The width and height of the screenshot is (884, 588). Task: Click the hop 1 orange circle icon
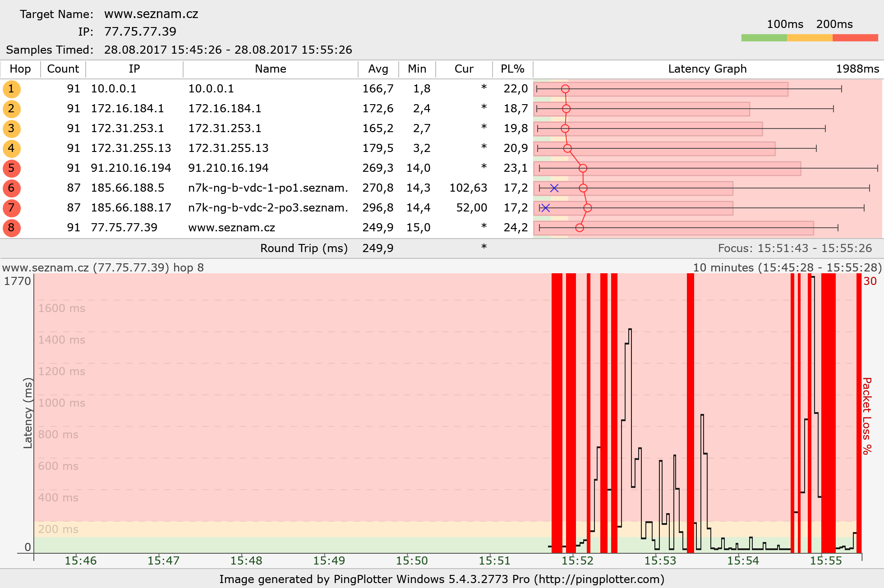[x=11, y=89]
